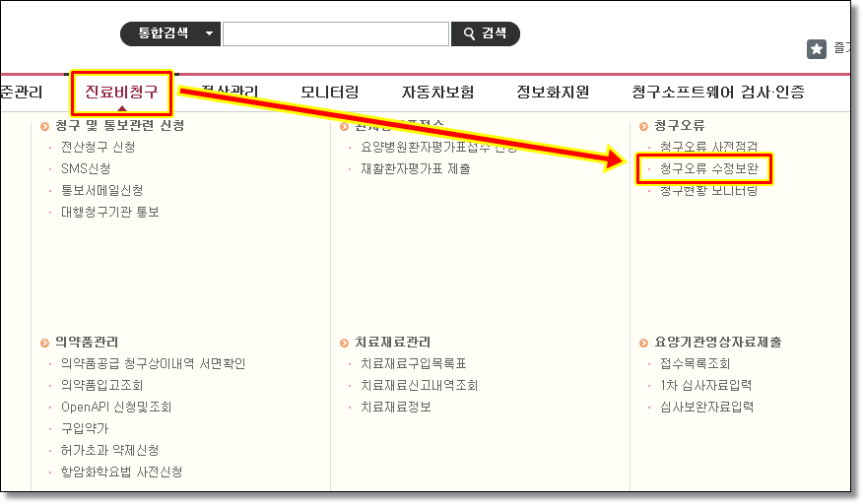Viewport: 863px width, 504px height.
Task: Open the 대행청구기관 통보 link
Action: coord(109,212)
